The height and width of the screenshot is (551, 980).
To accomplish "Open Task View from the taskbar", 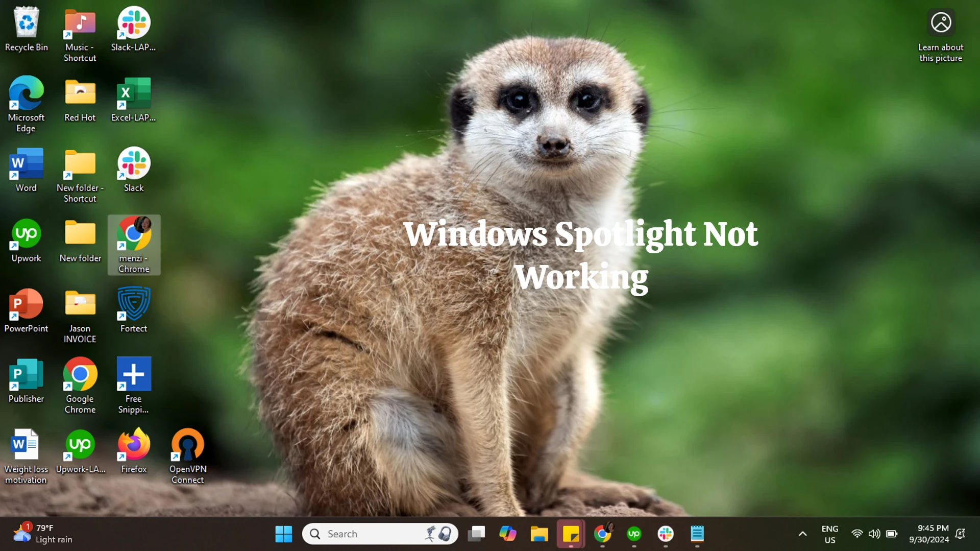I will pyautogui.click(x=476, y=534).
